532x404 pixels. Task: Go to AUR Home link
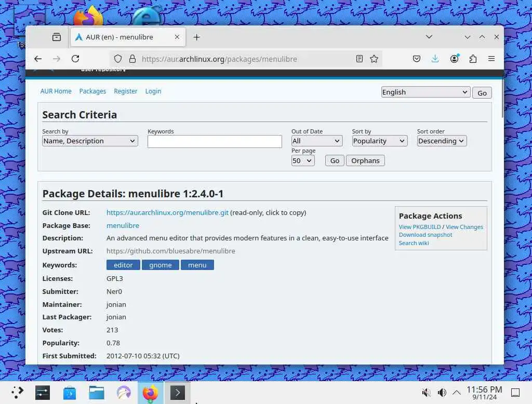click(x=56, y=91)
